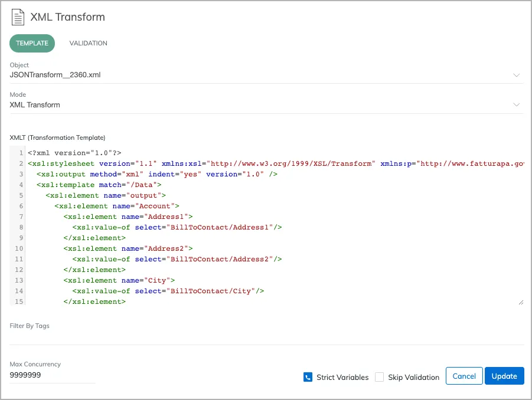The width and height of the screenshot is (532, 400).
Task: Click closing xsl:element on line 15
Action: pyautogui.click(x=94, y=301)
